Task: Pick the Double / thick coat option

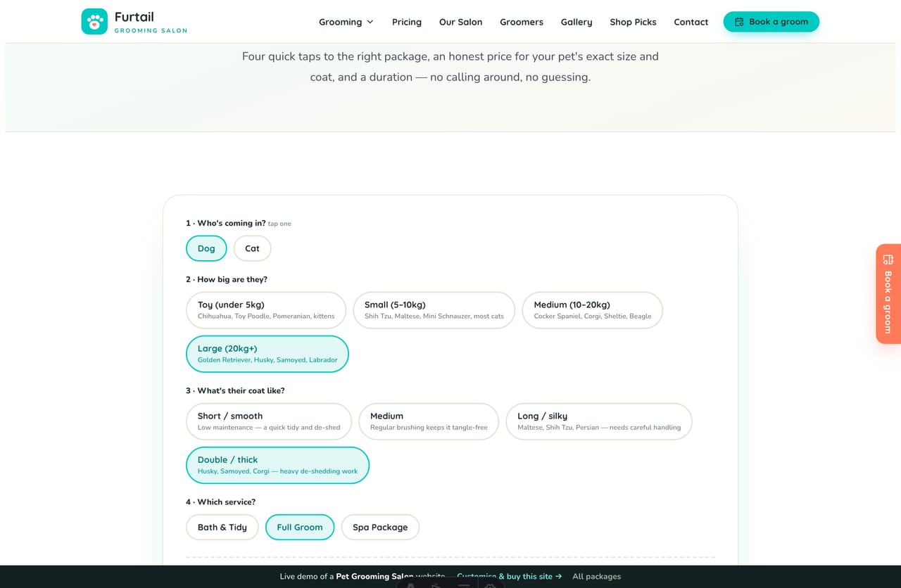Action: click(x=277, y=465)
